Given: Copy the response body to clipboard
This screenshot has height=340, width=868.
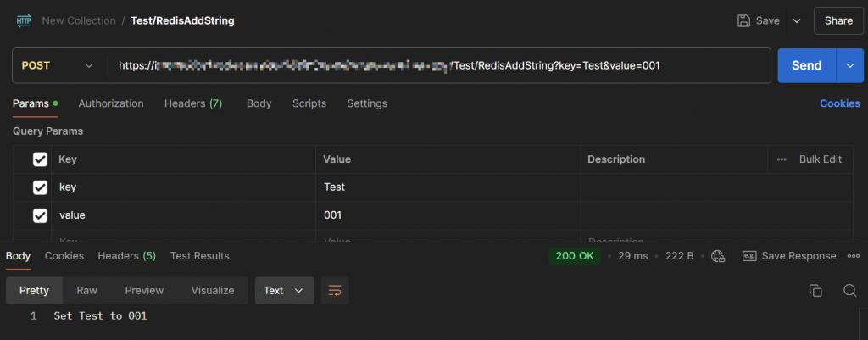Looking at the screenshot, I should pos(815,290).
